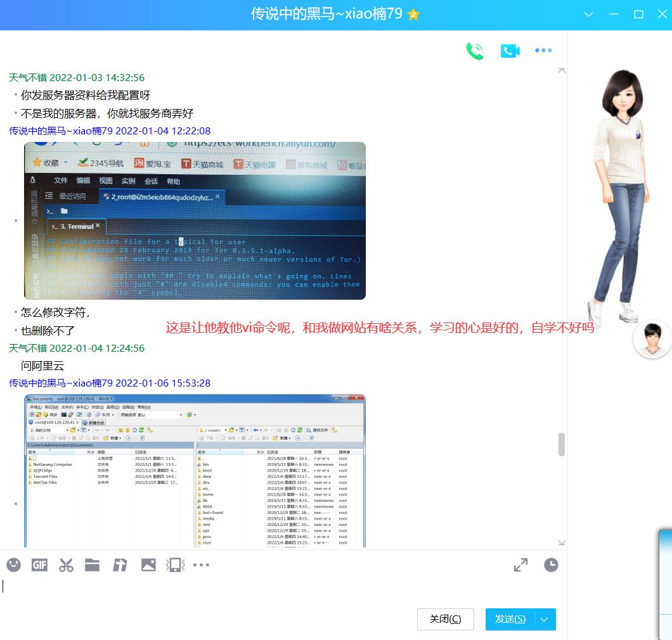
Task: Click the scrollbar up arrow in chat
Action: pos(562,70)
